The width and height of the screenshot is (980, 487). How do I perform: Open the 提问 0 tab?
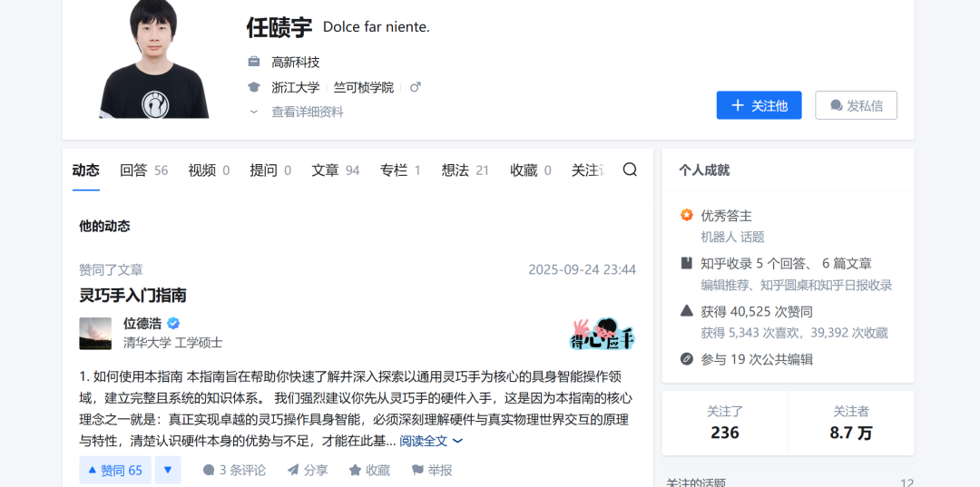tap(270, 170)
